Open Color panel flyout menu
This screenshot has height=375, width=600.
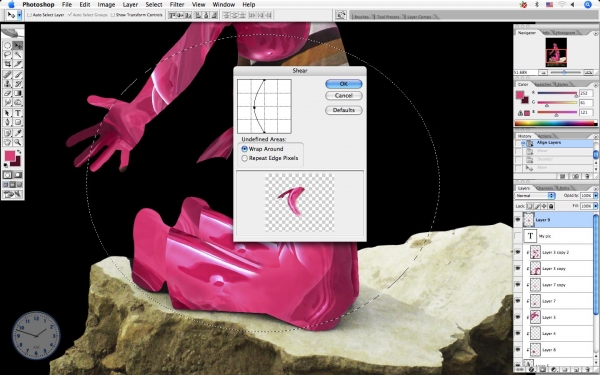pos(596,85)
